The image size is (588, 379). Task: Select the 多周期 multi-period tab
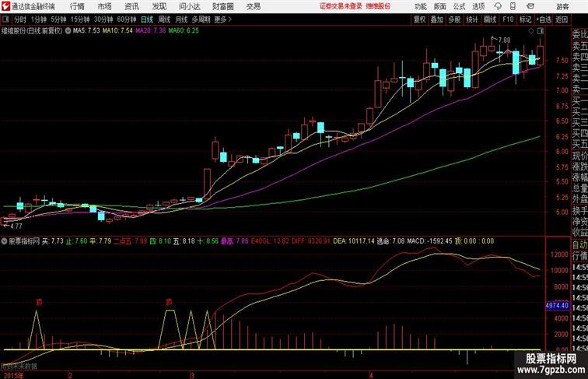click(201, 19)
